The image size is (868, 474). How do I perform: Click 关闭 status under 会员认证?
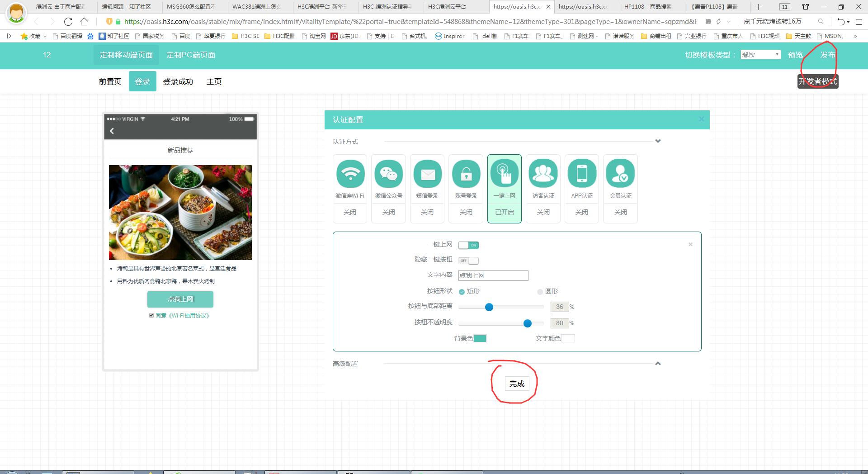click(x=621, y=212)
